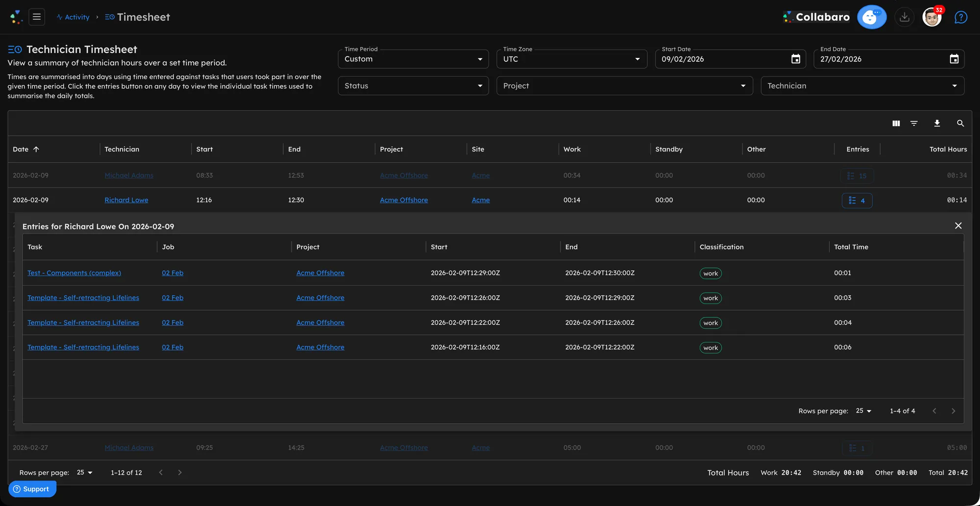
Task: Close the Richard Lowe entries panel
Action: pos(958,226)
